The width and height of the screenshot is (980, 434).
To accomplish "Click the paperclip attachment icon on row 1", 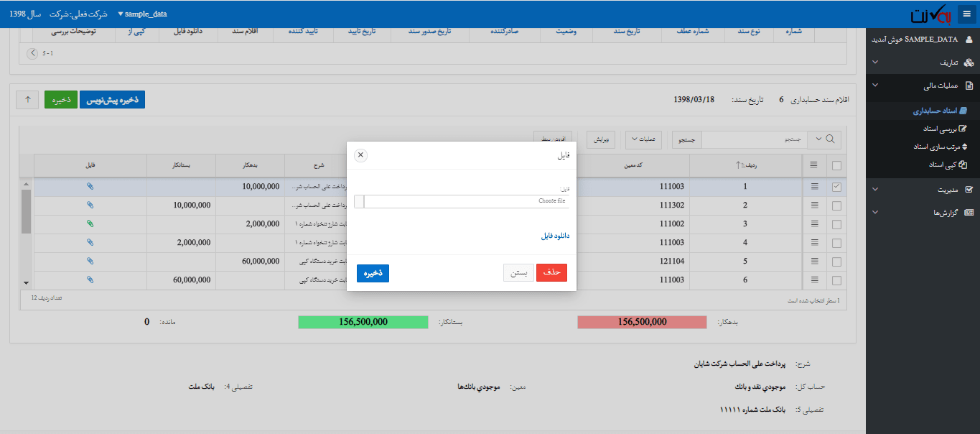I will point(90,186).
